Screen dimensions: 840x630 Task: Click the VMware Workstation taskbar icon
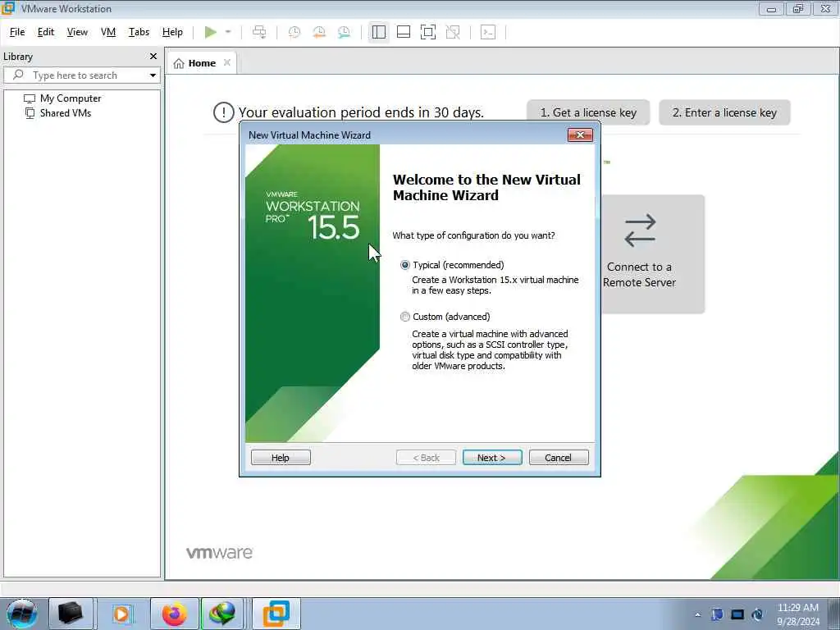276,614
